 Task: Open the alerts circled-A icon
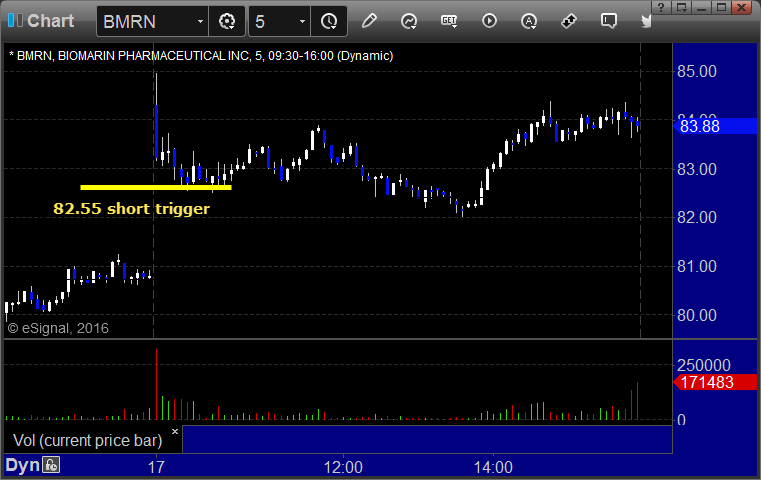click(529, 21)
